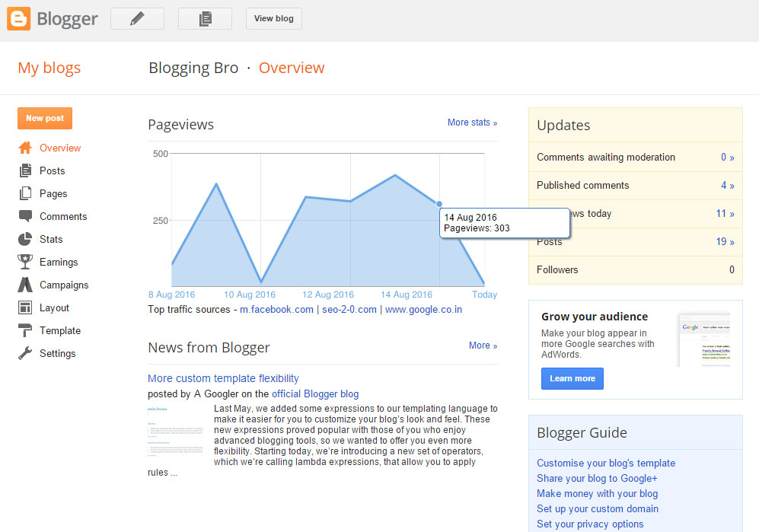Image resolution: width=759 pixels, height=532 pixels.
Task: Click the 10 Aug 2016 axis label
Action: pos(249,295)
